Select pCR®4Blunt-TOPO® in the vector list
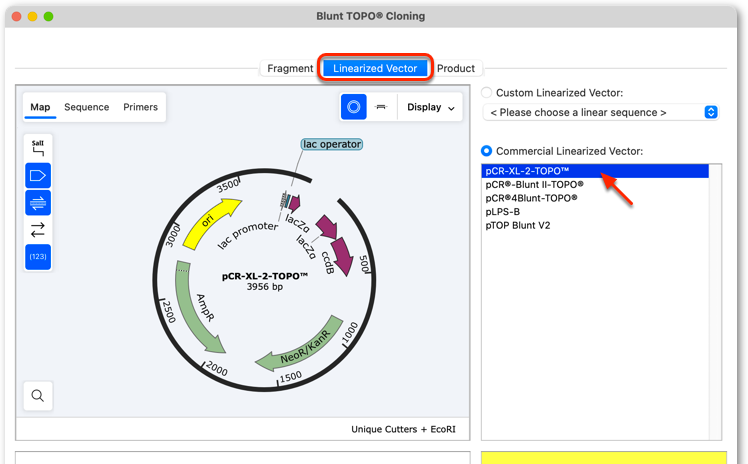The height and width of the screenshot is (464, 748). point(595,198)
